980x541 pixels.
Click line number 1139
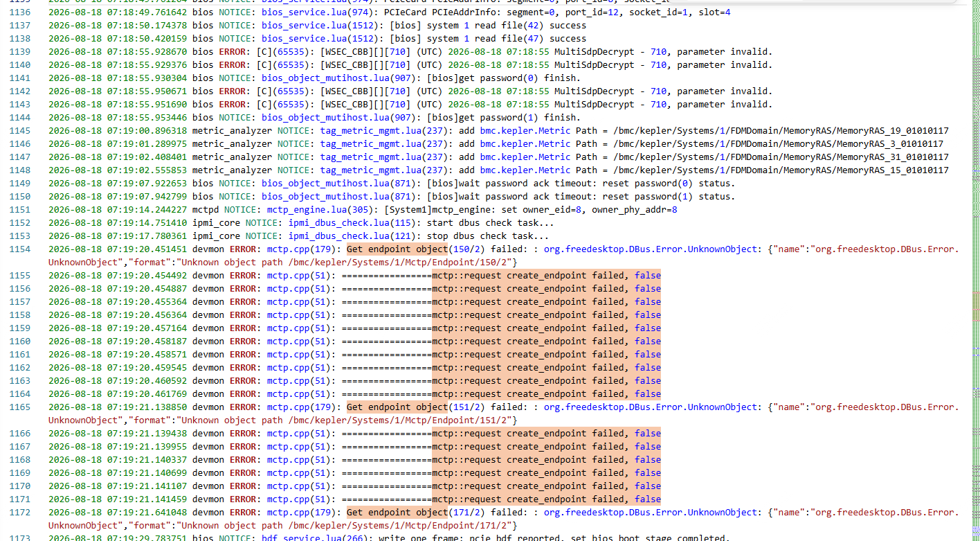coord(20,52)
